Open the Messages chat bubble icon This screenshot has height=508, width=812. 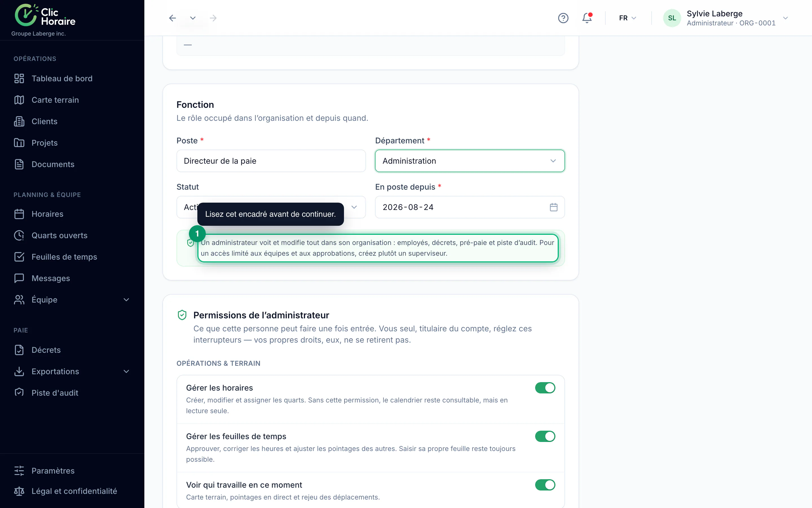point(19,278)
